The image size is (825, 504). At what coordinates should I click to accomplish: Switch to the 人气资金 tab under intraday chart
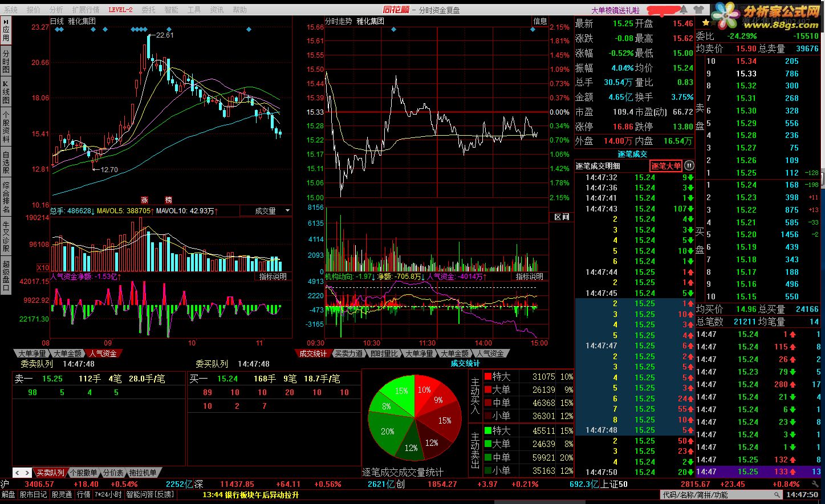coord(490,353)
